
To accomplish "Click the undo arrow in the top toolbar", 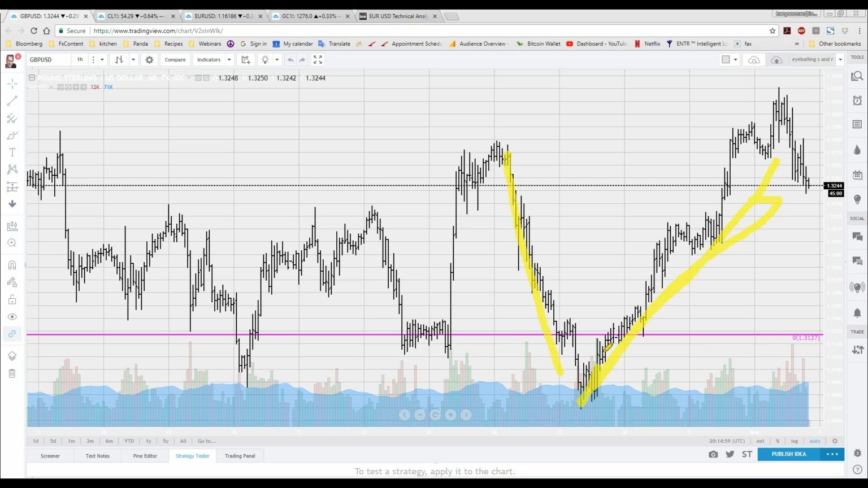I will (290, 59).
